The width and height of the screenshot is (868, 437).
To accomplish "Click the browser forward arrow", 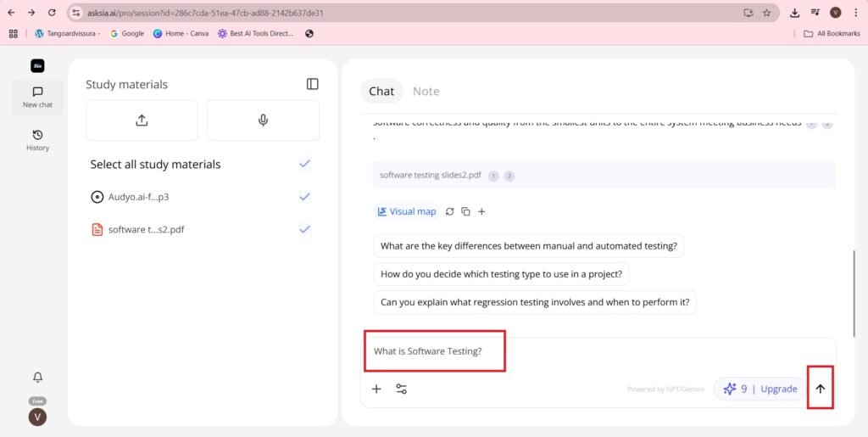I will pos(31,13).
